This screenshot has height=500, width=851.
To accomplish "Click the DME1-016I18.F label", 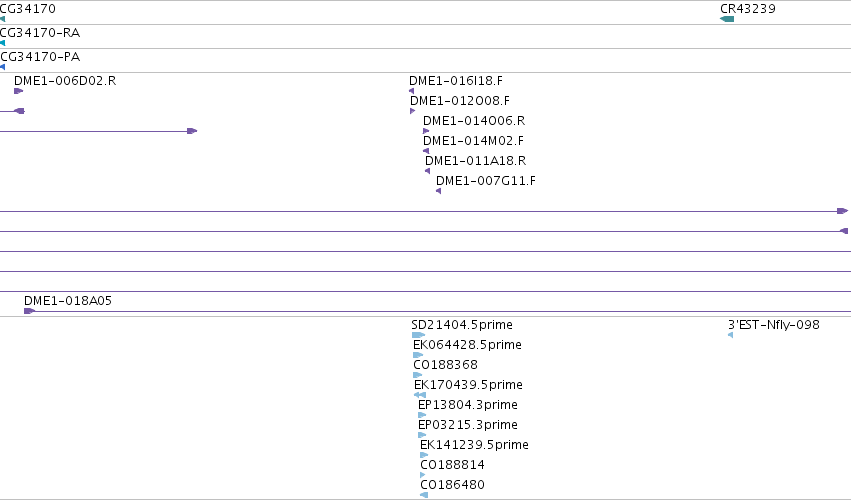I will pos(456,81).
